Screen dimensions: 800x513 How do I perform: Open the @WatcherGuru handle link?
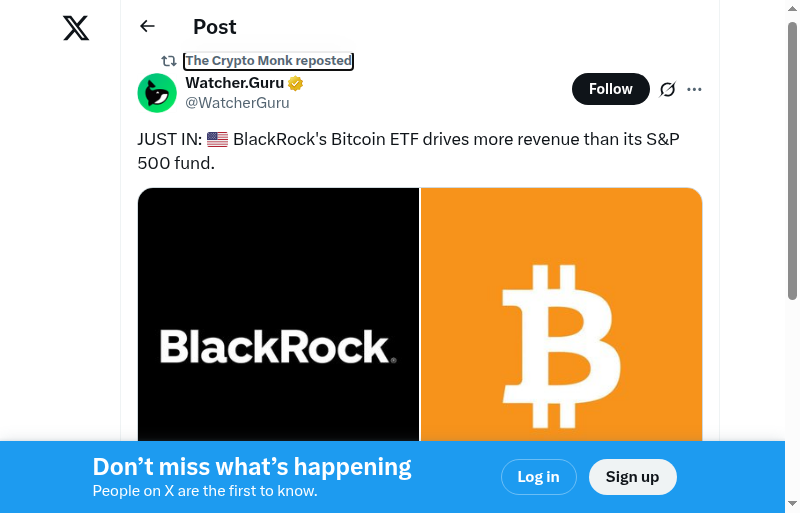(237, 103)
